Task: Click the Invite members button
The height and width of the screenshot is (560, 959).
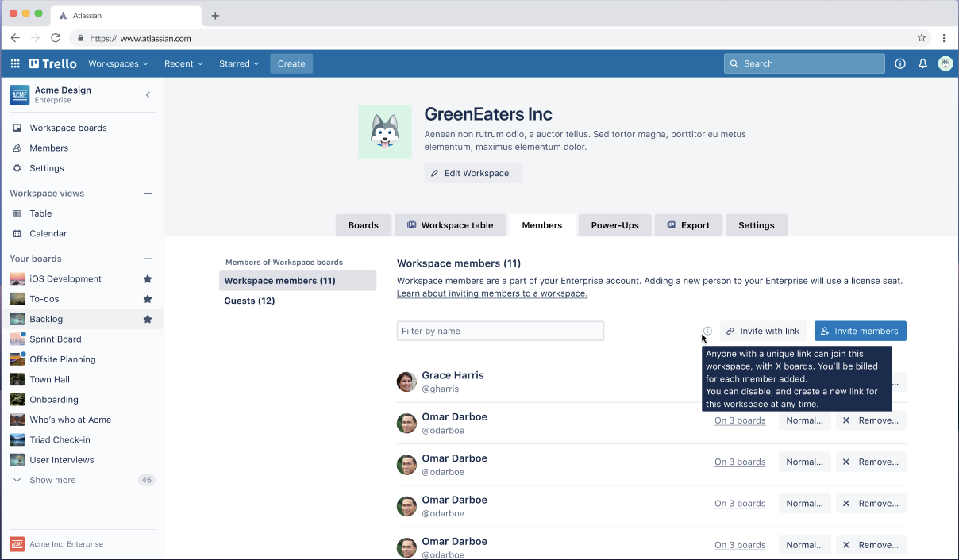Action: point(860,331)
